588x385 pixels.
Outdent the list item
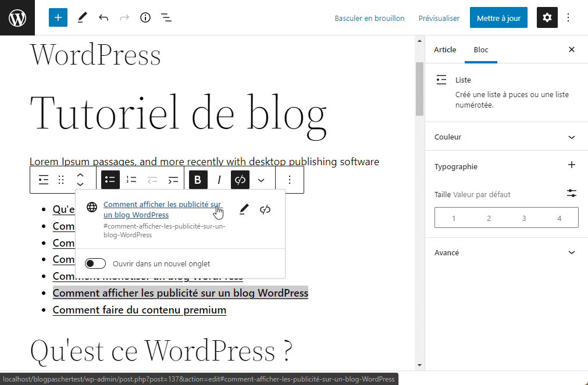tap(152, 180)
